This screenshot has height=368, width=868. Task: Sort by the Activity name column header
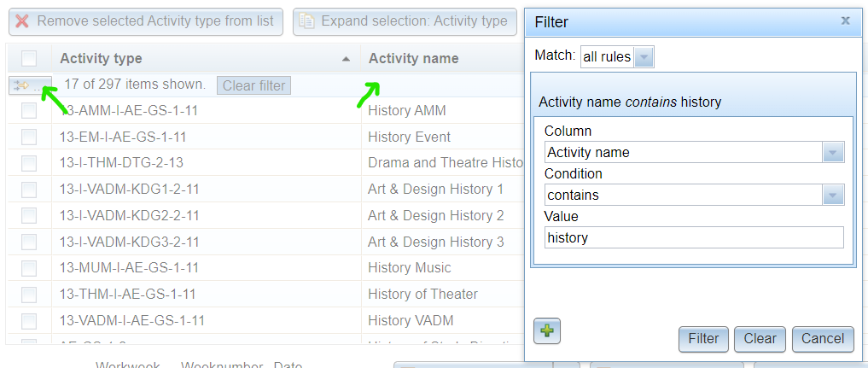pos(414,58)
